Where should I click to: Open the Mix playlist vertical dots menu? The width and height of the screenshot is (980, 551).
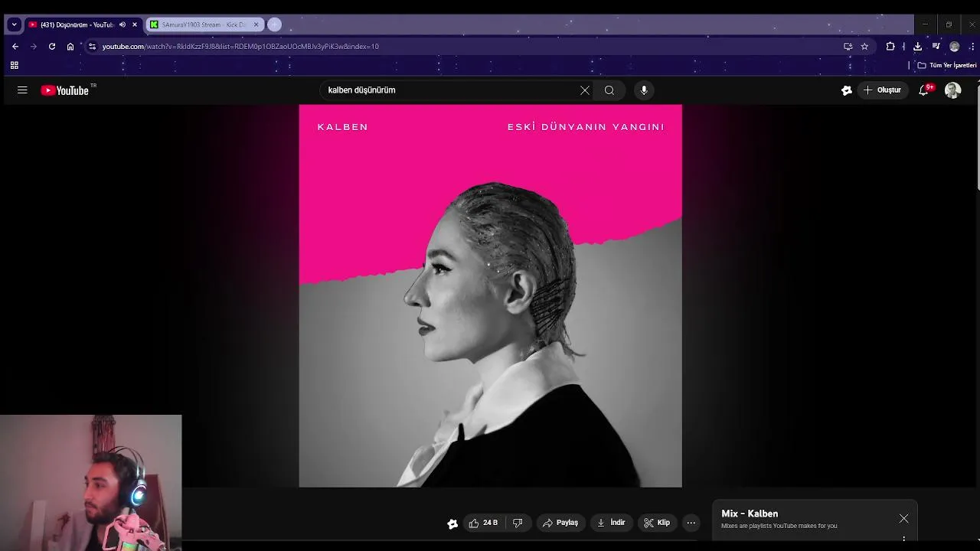point(904,539)
